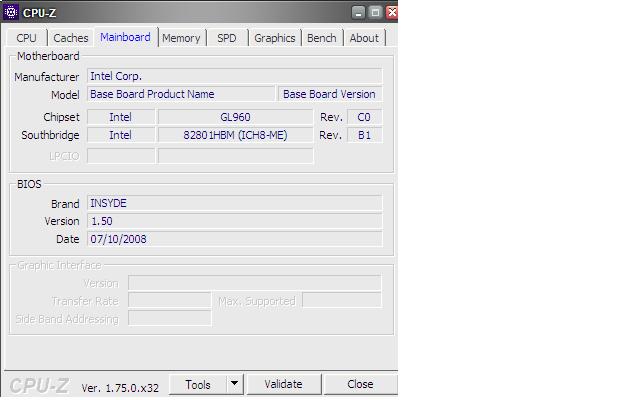Click the BIOS version 1.50 field
640x400 pixels.
coord(235,221)
